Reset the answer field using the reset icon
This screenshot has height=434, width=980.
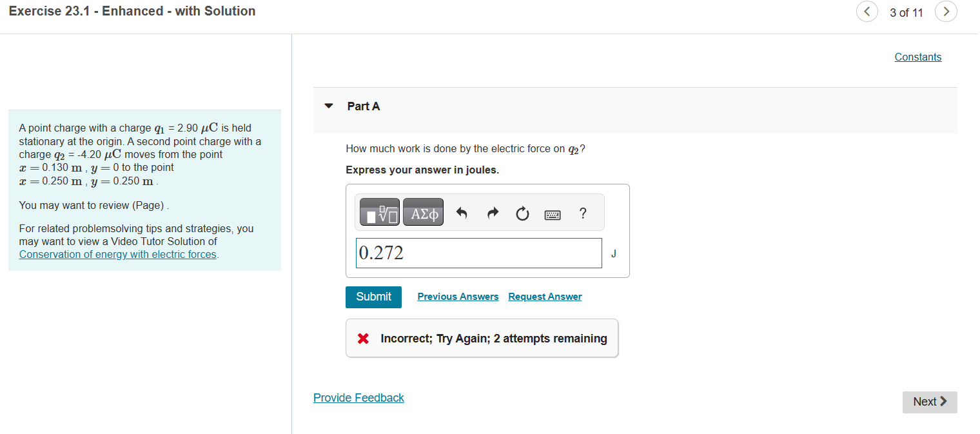pyautogui.click(x=522, y=213)
